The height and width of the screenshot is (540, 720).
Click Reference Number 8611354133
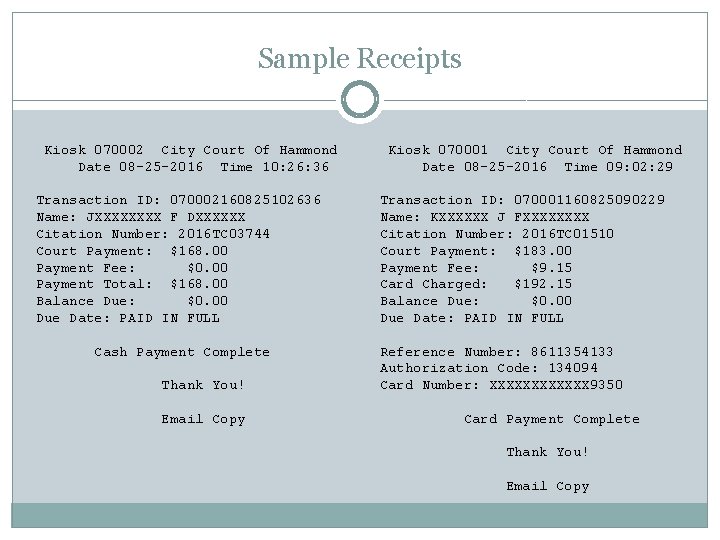(497, 352)
